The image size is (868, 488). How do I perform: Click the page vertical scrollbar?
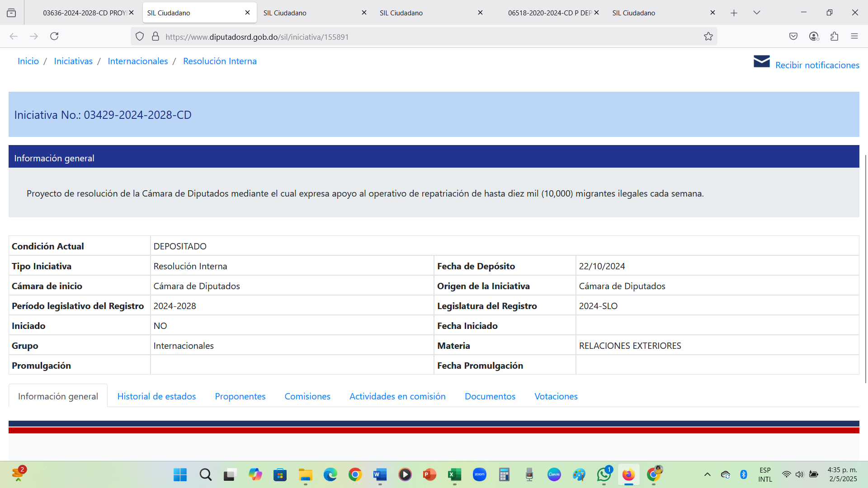pyautogui.click(x=865, y=269)
